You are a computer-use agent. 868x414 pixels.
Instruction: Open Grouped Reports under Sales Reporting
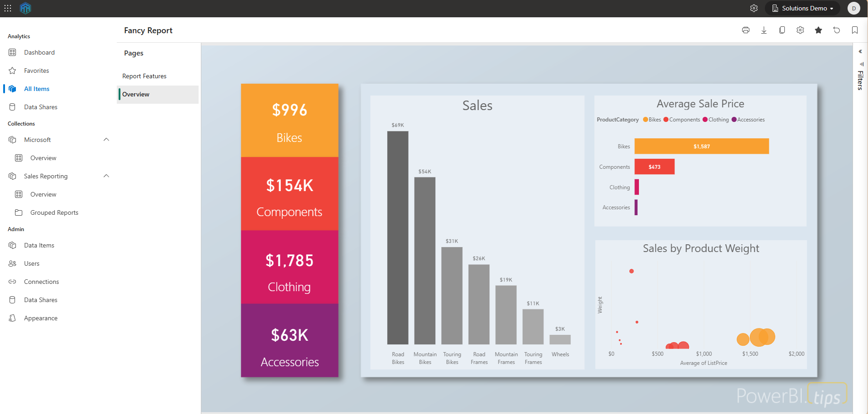(x=54, y=212)
